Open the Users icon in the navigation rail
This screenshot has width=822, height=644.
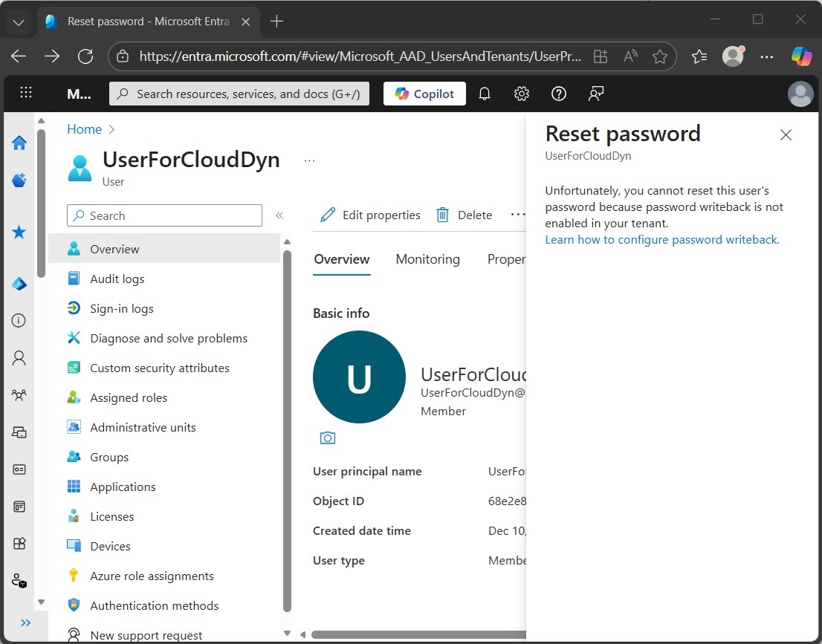click(x=19, y=357)
